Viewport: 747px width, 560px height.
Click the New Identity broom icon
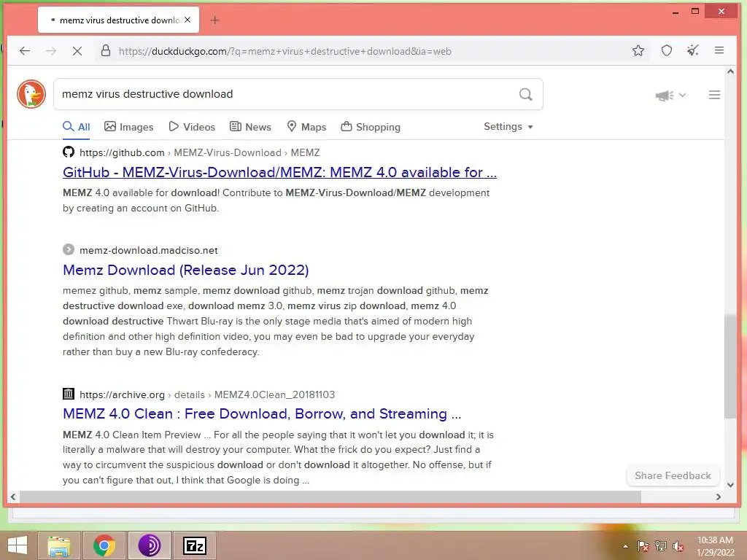click(x=693, y=50)
